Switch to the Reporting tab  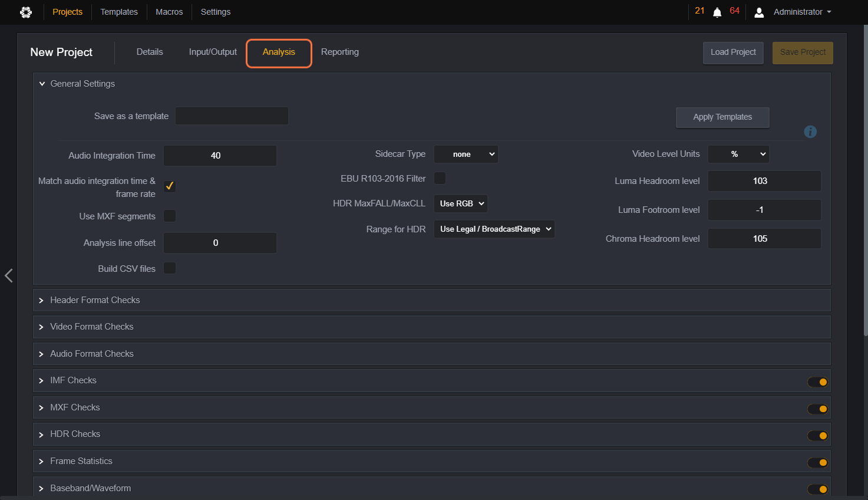point(340,52)
